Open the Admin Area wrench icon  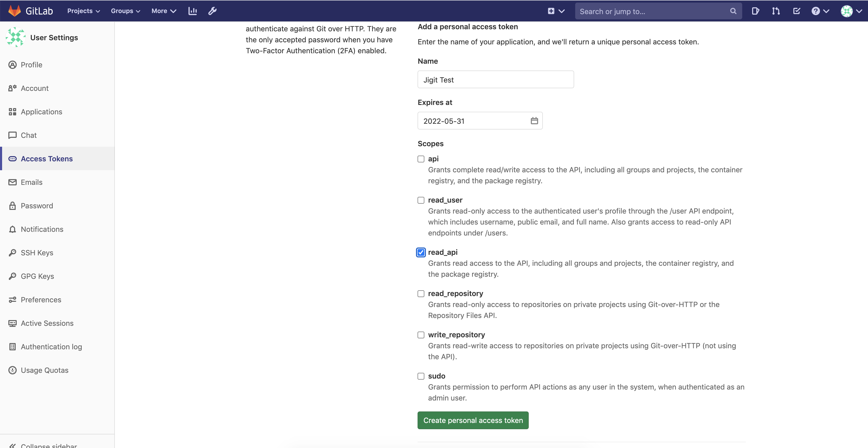click(212, 11)
